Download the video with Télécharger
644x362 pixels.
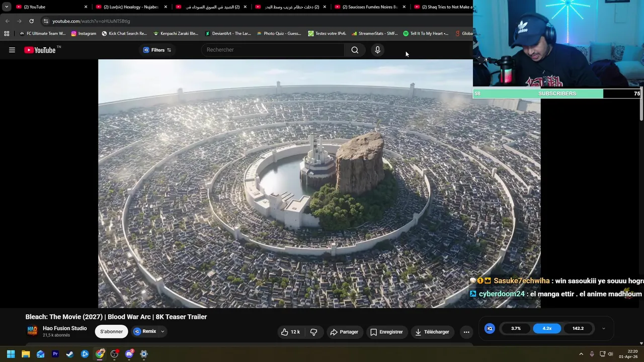tap(432, 332)
